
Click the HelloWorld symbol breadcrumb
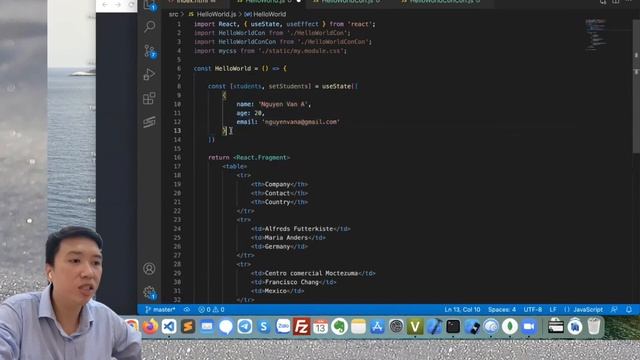click(265, 14)
